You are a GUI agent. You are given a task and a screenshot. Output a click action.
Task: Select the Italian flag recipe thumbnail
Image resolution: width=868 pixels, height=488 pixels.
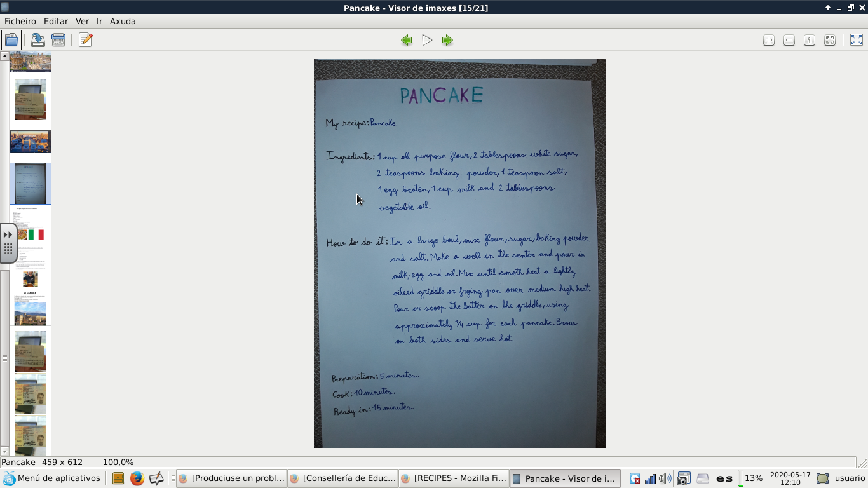[x=31, y=225]
